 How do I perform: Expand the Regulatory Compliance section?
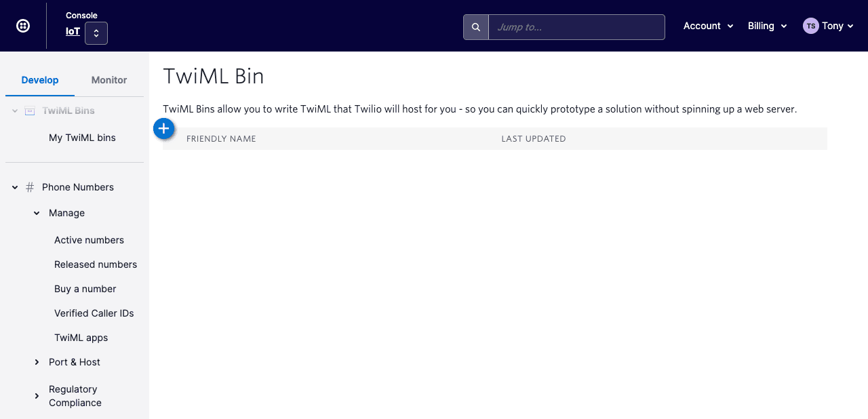tap(36, 395)
